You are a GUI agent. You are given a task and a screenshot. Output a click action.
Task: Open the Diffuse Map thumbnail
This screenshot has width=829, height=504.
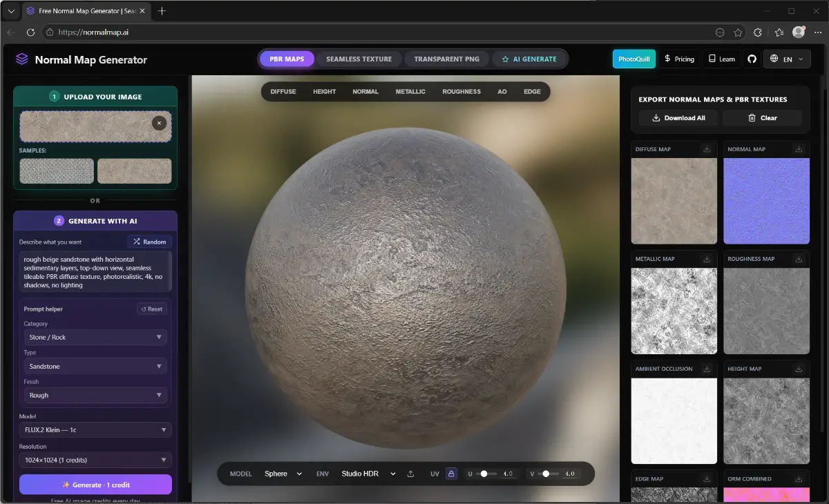tap(674, 201)
